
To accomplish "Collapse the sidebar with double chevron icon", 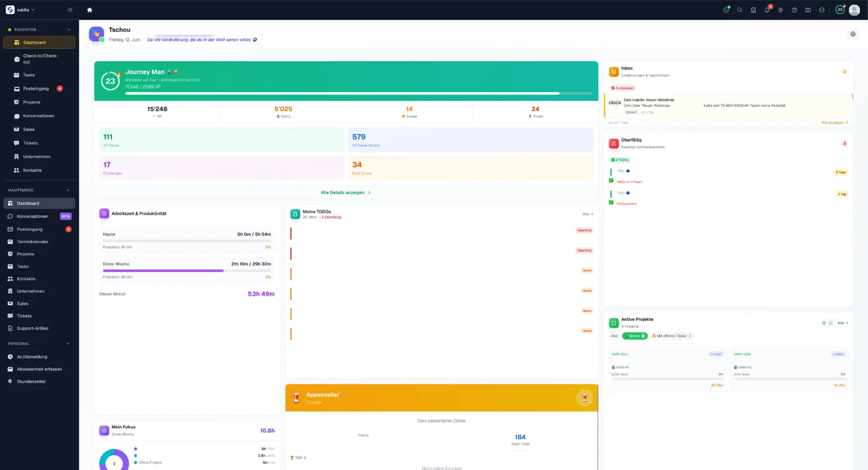I will (x=70, y=10).
